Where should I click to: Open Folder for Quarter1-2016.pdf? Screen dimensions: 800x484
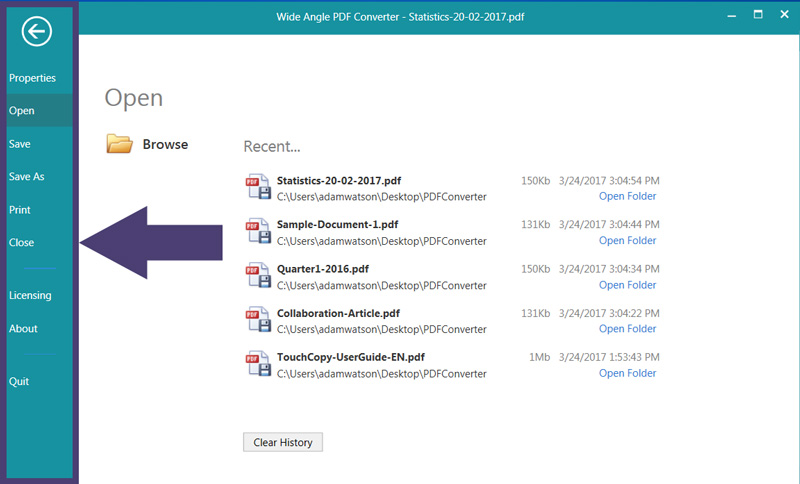pos(628,285)
